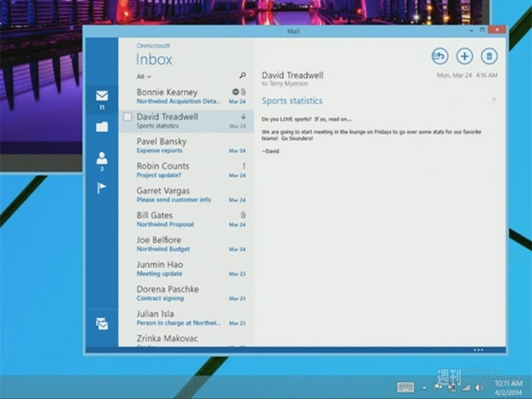
Task: Click the blocked icon on Bonnie Kearney row
Action: pos(236,92)
